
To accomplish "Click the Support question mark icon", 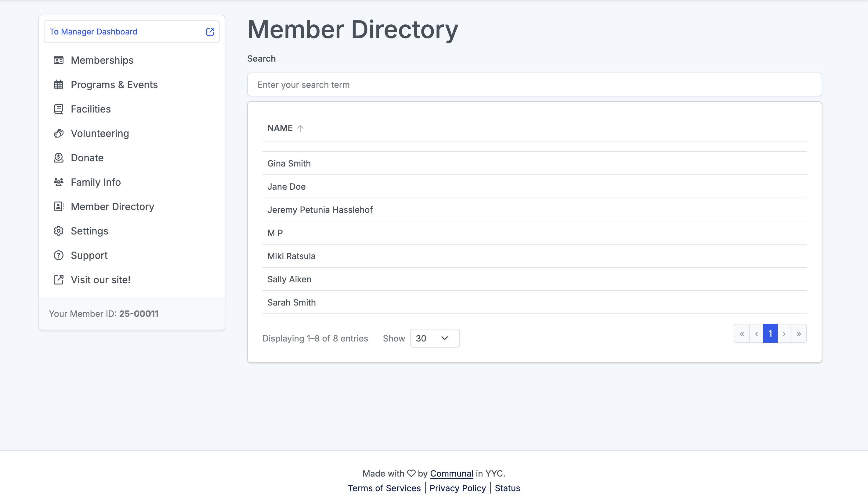I will tap(58, 255).
